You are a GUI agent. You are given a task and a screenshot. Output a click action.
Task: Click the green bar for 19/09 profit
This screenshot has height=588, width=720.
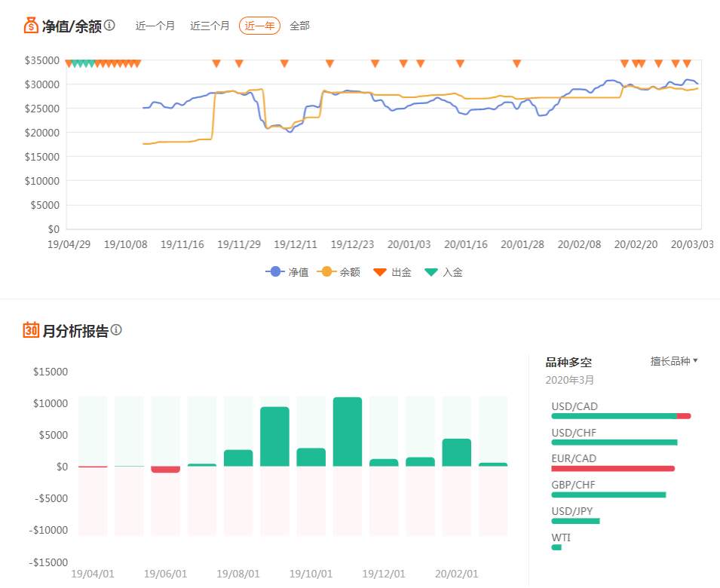tap(274, 436)
